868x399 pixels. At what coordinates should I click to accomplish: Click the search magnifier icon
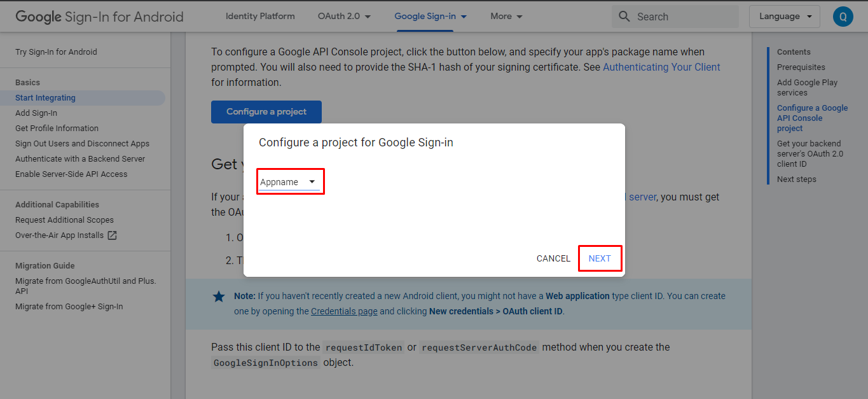coord(624,17)
